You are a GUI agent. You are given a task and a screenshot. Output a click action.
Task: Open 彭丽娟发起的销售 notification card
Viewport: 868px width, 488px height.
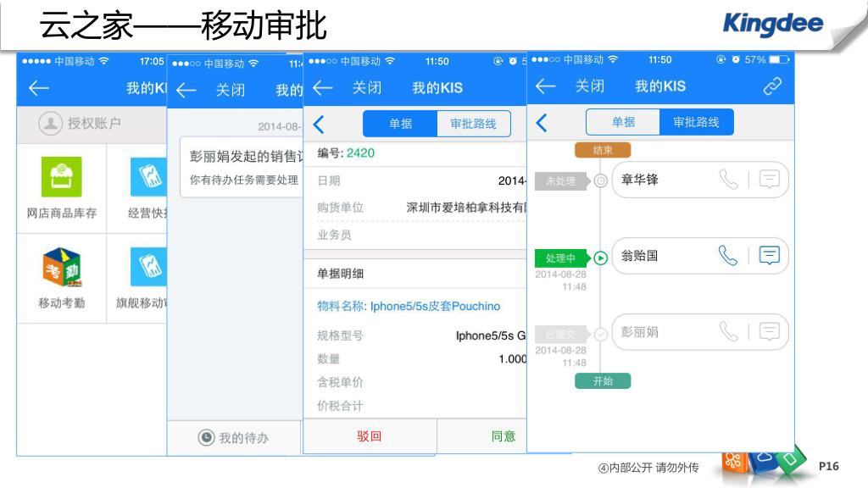(242, 167)
